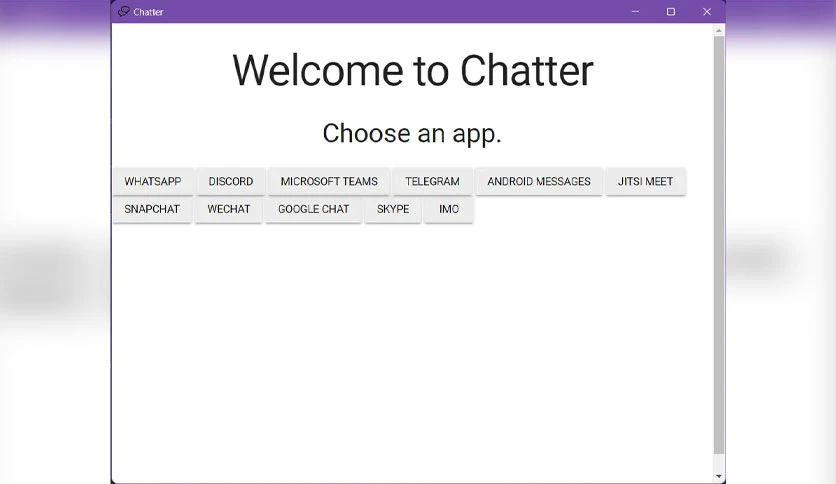The image size is (836, 484).
Task: Click the 'Choose an app.' subtitle
Action: click(x=412, y=133)
